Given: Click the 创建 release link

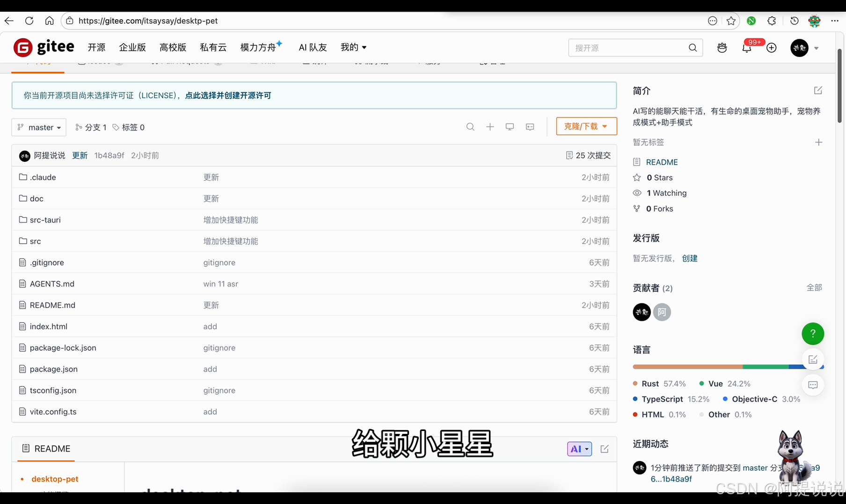Looking at the screenshot, I should pos(690,258).
